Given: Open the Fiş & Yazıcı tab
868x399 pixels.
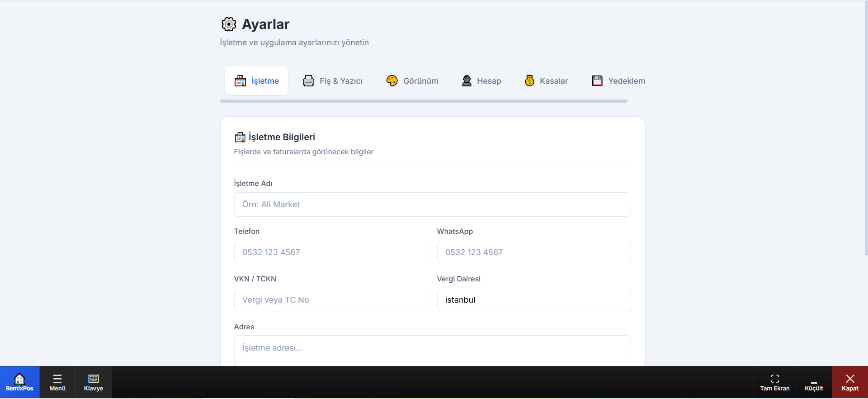Looking at the screenshot, I should 333,81.
